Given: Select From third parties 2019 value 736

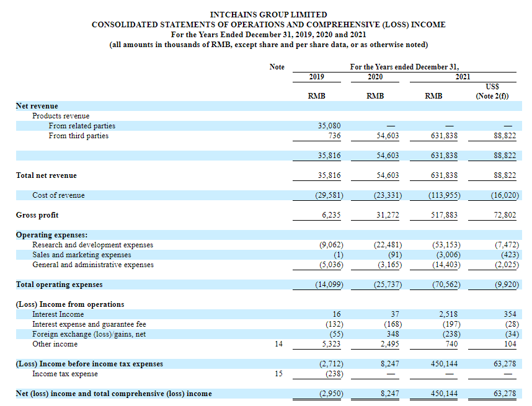Looking at the screenshot, I should pyautogui.click(x=334, y=136).
